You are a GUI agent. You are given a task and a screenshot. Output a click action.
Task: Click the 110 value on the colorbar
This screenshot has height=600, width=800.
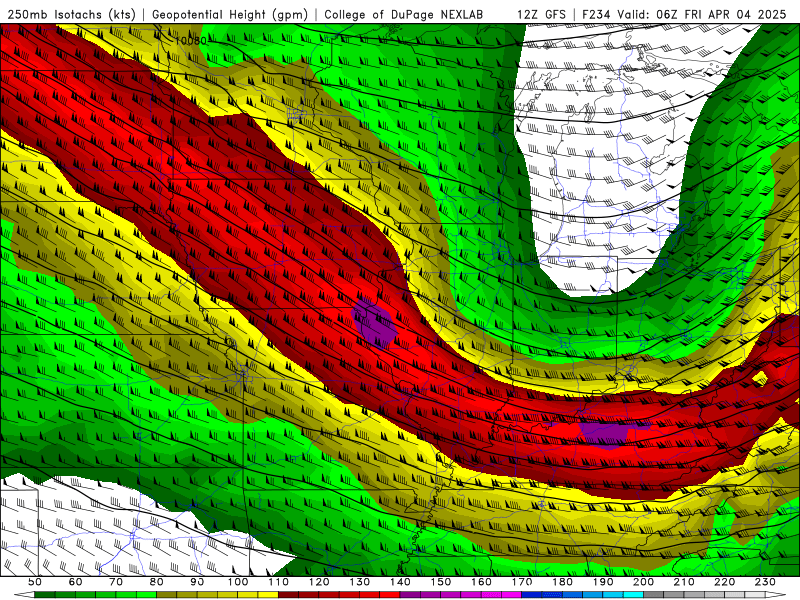pyautogui.click(x=279, y=582)
